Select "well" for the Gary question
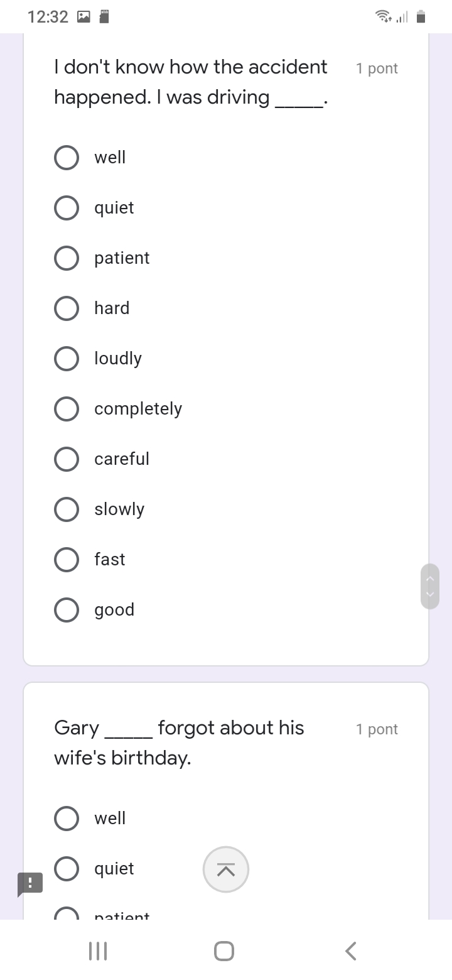This screenshot has width=452, height=980. [67, 819]
